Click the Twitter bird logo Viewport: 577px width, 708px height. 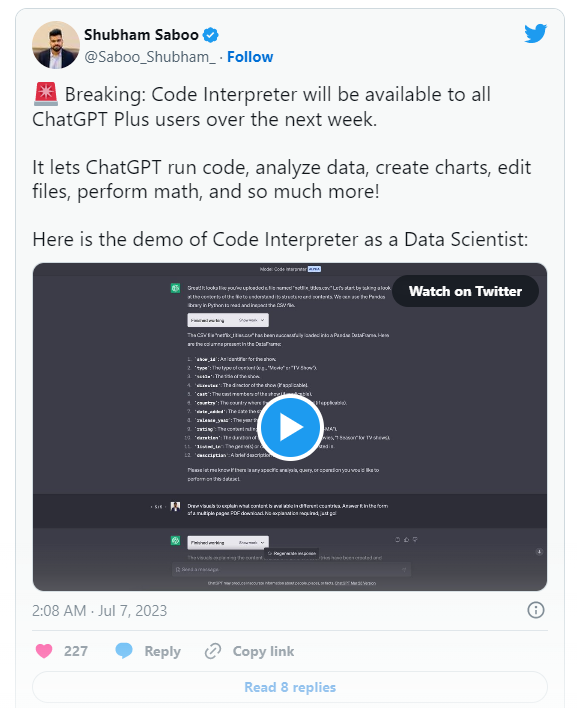(x=535, y=33)
